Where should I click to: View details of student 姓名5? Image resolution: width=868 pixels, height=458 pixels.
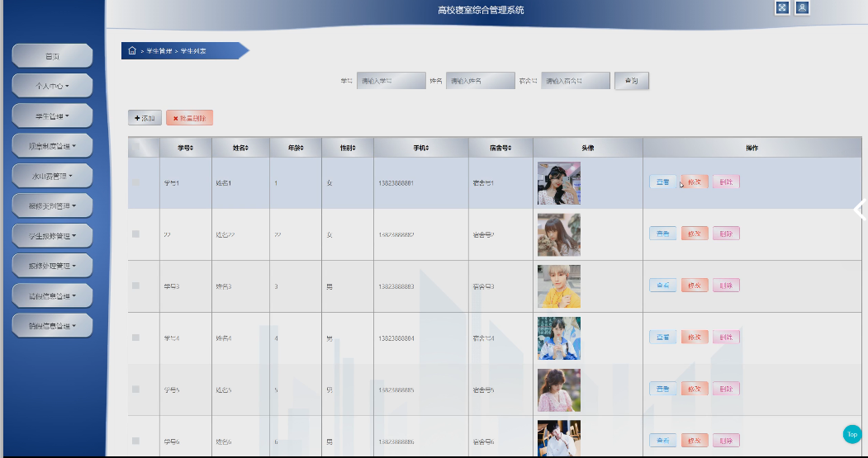(662, 389)
